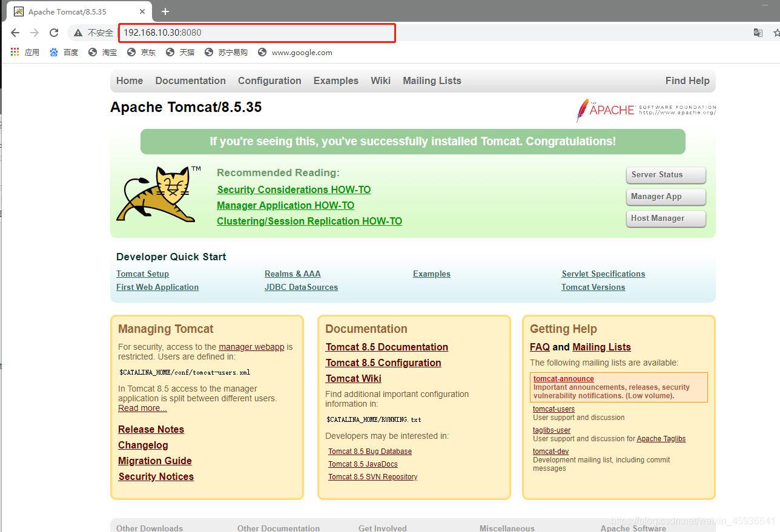
Task: Open the Security Considerations HOW-TO link
Action: (x=294, y=189)
